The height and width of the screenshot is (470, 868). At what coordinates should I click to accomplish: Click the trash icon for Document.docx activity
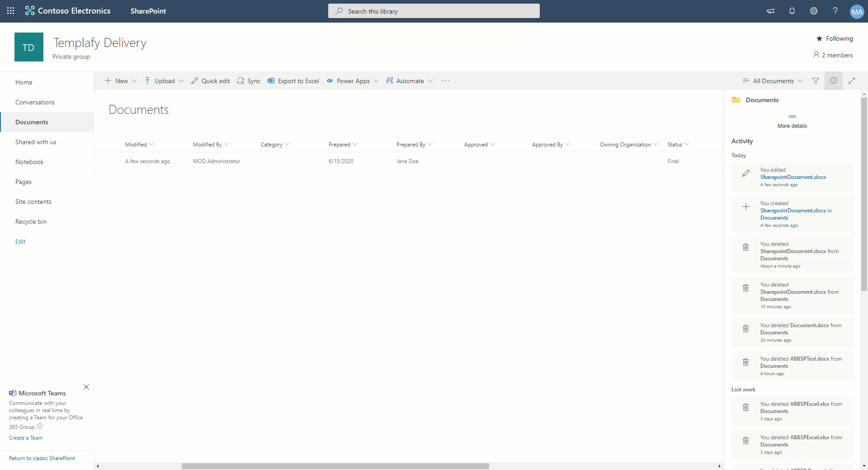click(746, 329)
